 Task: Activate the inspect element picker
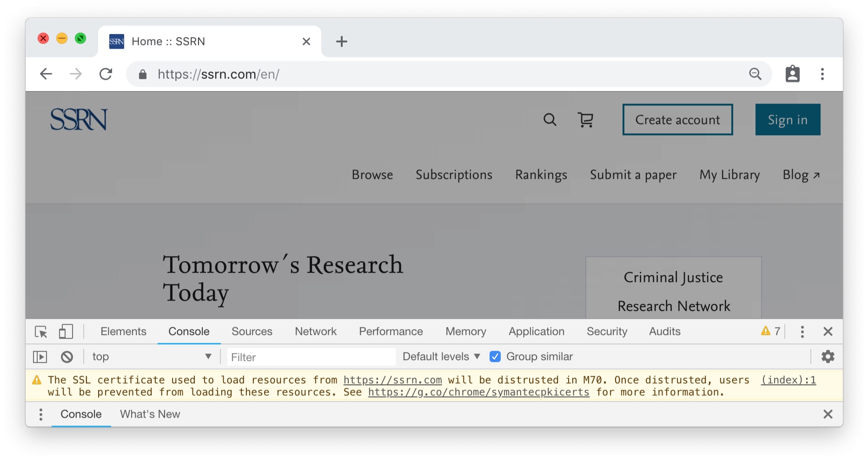tap(41, 332)
